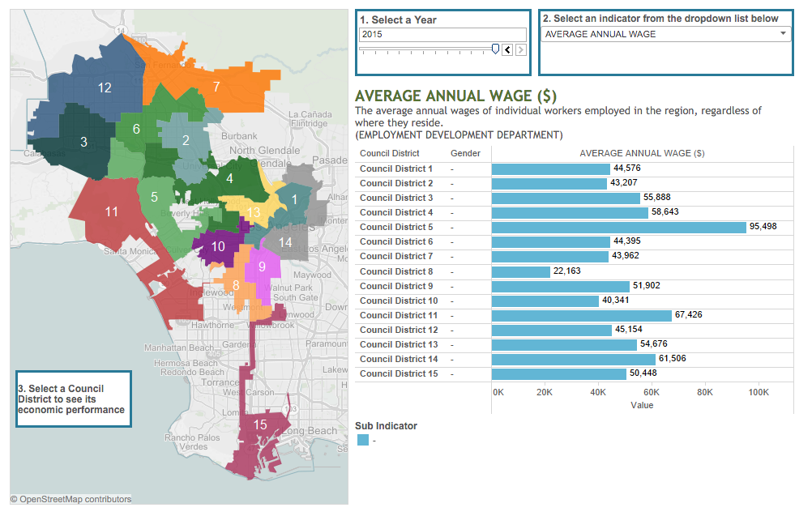Select Council District 3 on the map
812x516 pixels.
[x=83, y=143]
